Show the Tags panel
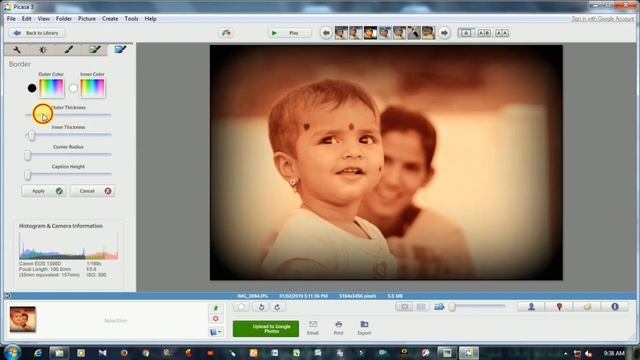 click(x=587, y=307)
